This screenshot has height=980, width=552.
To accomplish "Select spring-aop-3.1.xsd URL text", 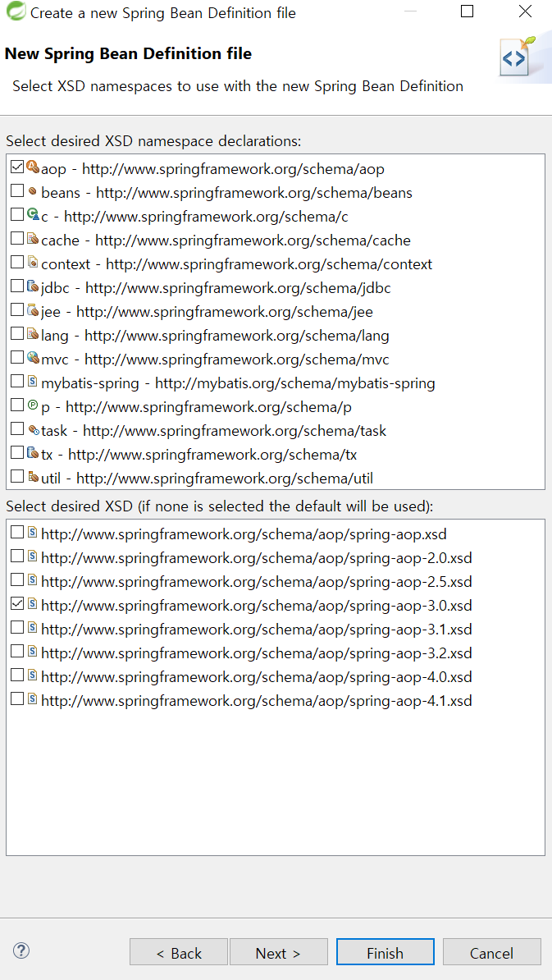I will tap(256, 630).
